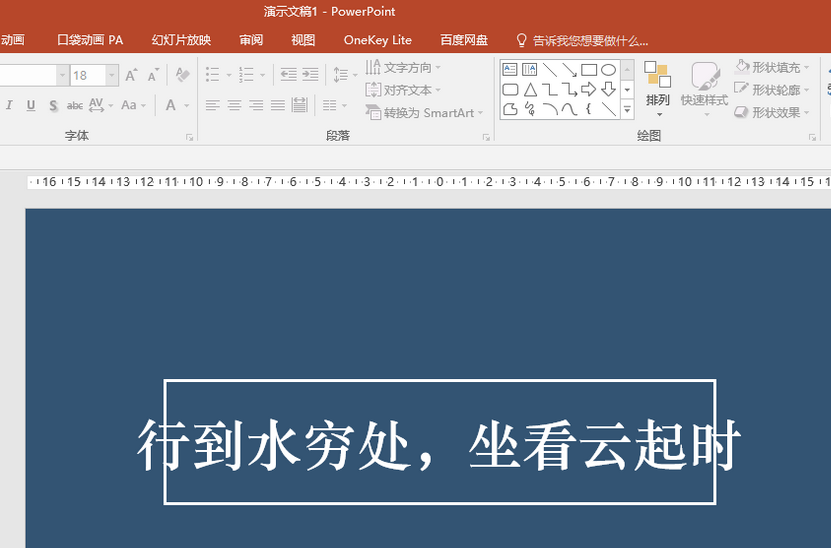831x548 pixels.
Task: Align text left
Action: [x=213, y=105]
